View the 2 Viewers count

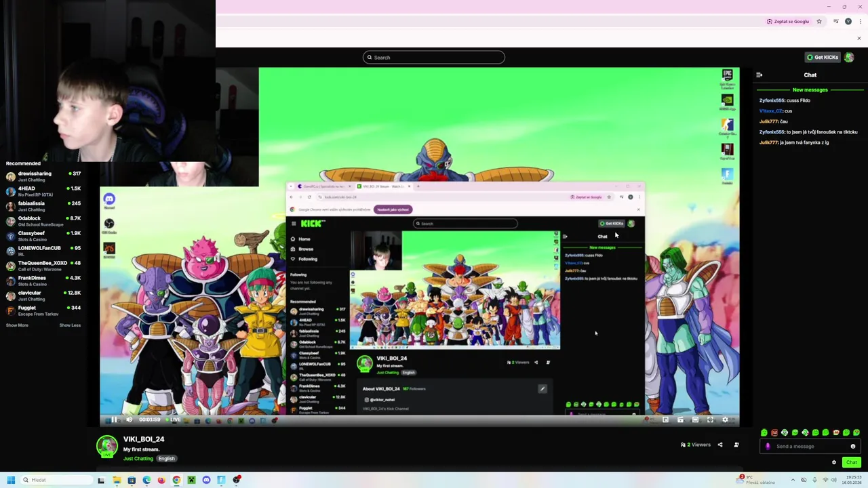click(696, 445)
